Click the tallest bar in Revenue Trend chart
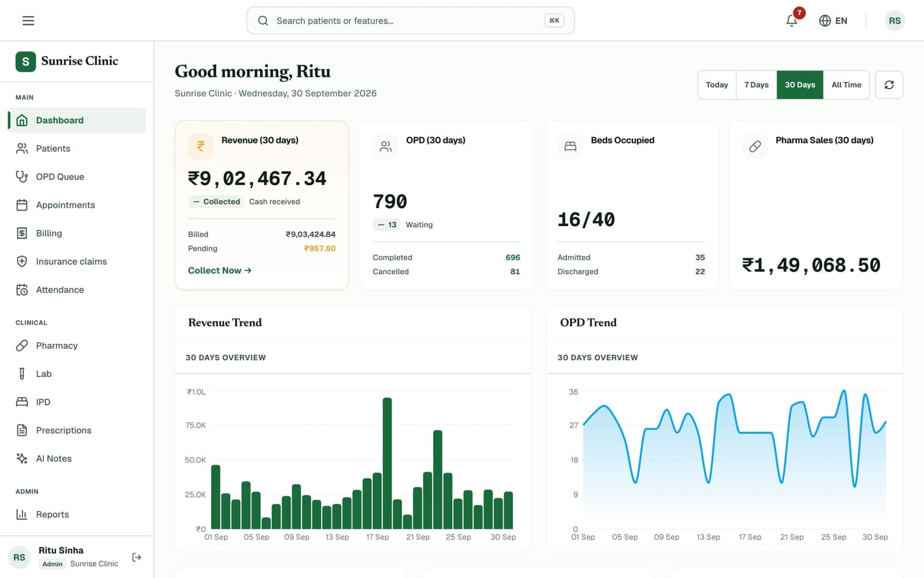This screenshot has width=924, height=578. (388, 463)
